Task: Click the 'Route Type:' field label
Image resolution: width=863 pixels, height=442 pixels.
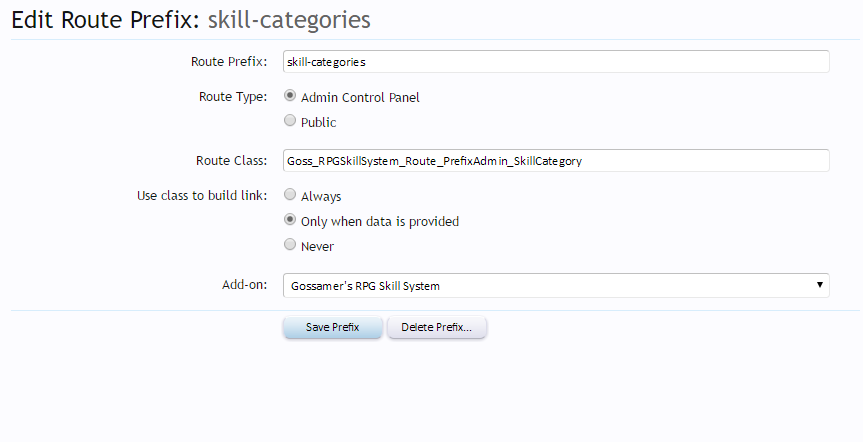Action: [x=232, y=97]
